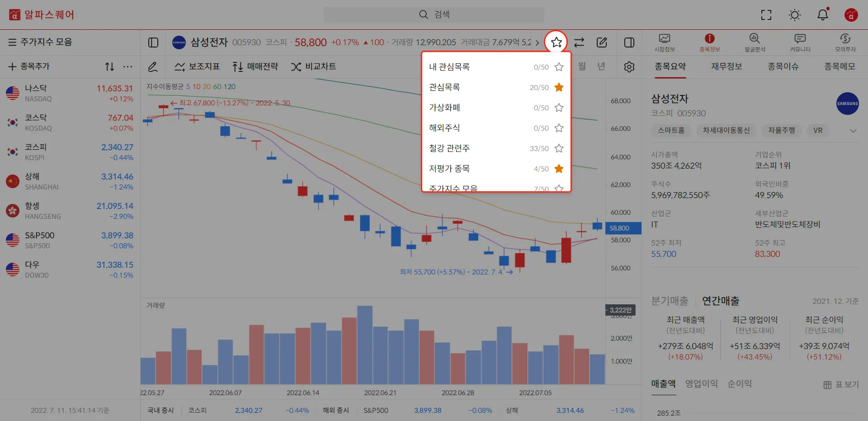Switch to the 종목요약 tab
Viewport: 868px width, 421px height.
pyautogui.click(x=670, y=66)
